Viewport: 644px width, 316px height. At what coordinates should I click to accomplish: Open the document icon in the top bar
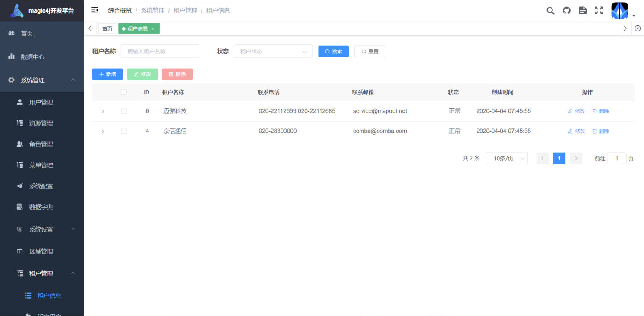[582, 10]
